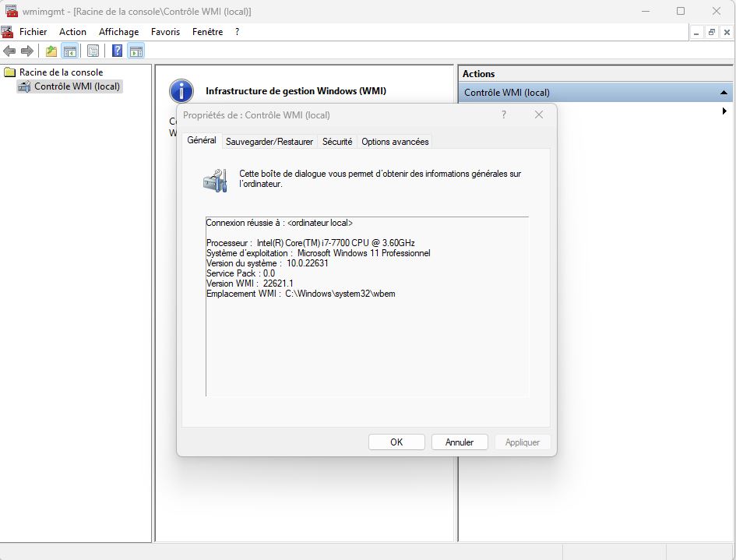The height and width of the screenshot is (560, 736).
Task: Open the Action menu
Action: coord(72,32)
